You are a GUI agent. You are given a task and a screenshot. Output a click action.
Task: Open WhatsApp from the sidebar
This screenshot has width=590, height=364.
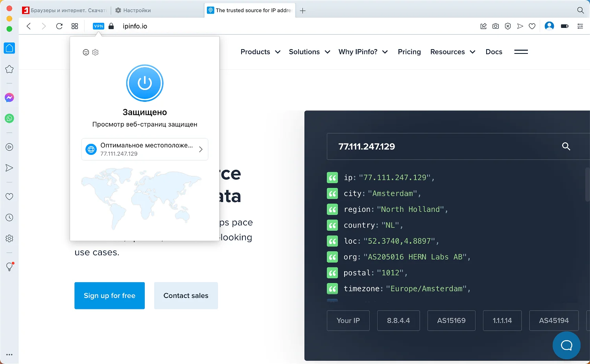(x=9, y=118)
